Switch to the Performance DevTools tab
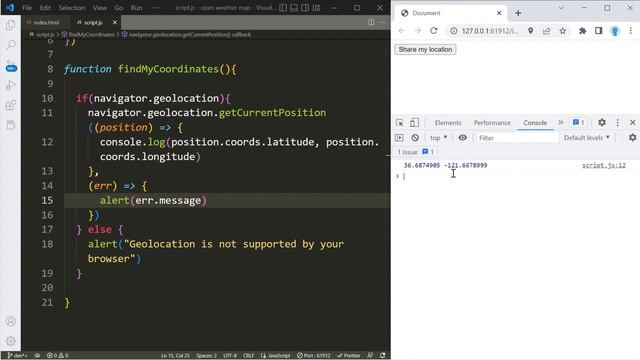 [492, 123]
